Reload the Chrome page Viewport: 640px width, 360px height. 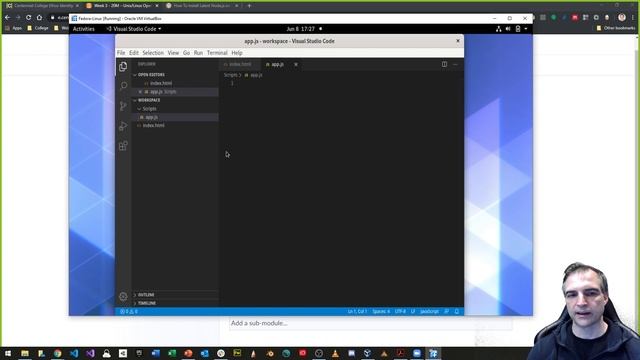(29, 18)
